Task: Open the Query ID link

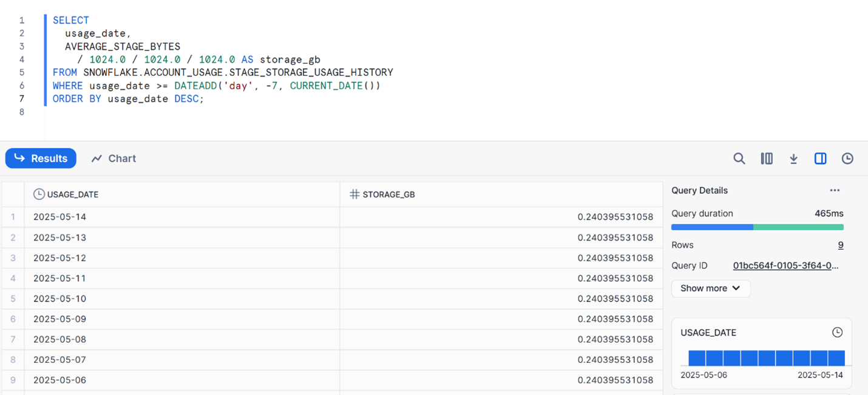Action: (785, 266)
